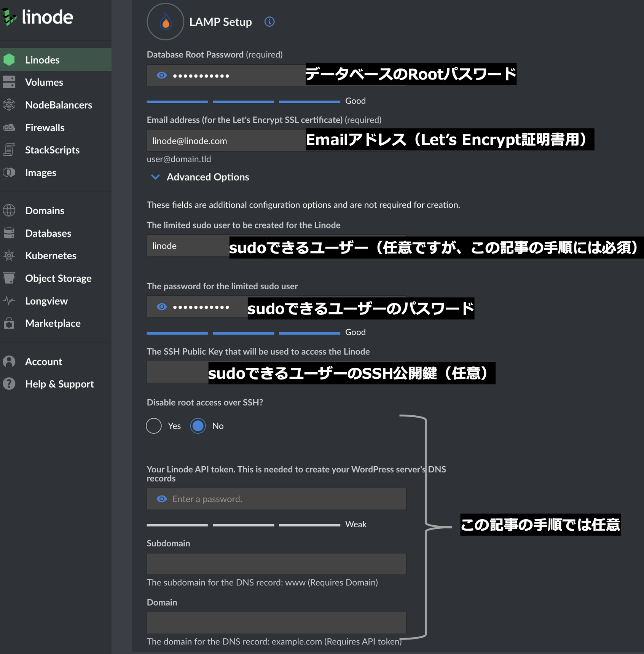Select Yes to disable root SSH access
Viewport: 644px width, 654px height.
tap(154, 426)
